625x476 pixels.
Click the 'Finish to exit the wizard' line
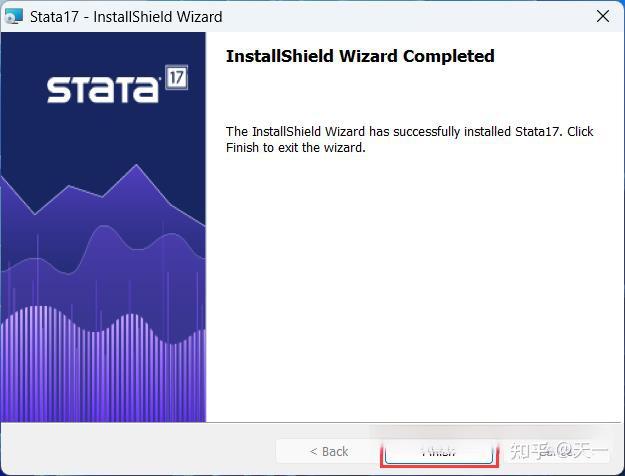pos(295,148)
